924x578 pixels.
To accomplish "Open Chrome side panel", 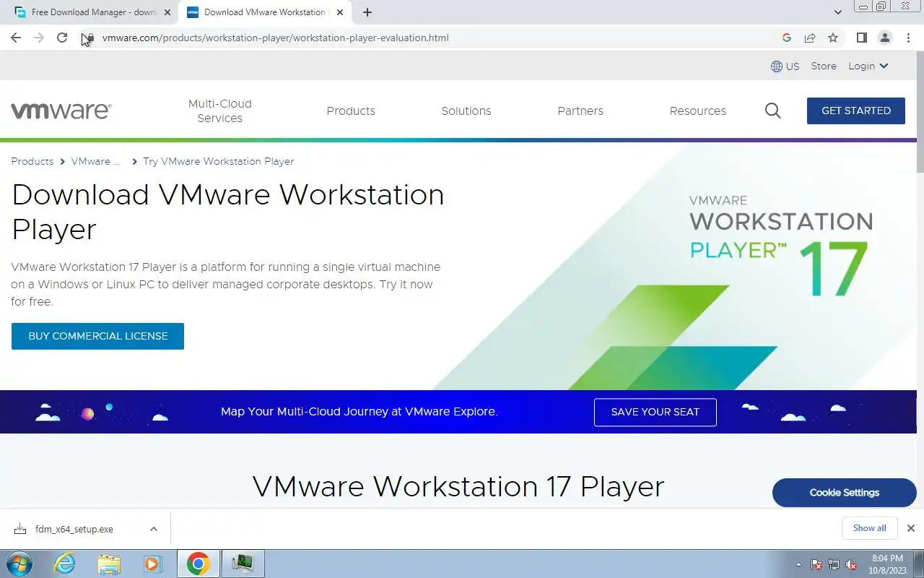I will pos(861,38).
